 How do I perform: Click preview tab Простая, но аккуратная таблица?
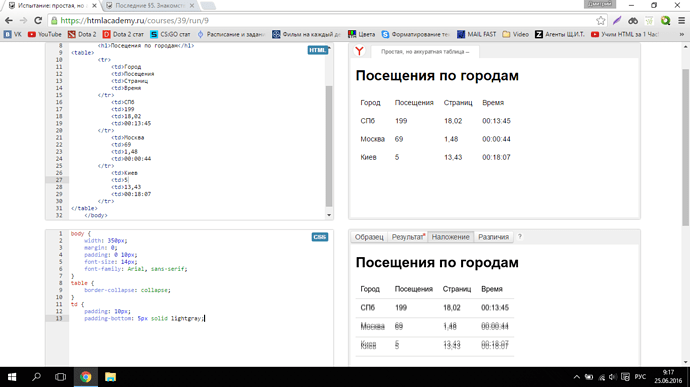coord(425,52)
